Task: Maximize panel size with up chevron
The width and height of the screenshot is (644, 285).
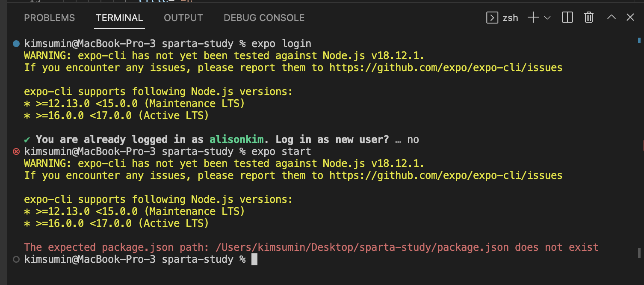Action: pos(612,17)
